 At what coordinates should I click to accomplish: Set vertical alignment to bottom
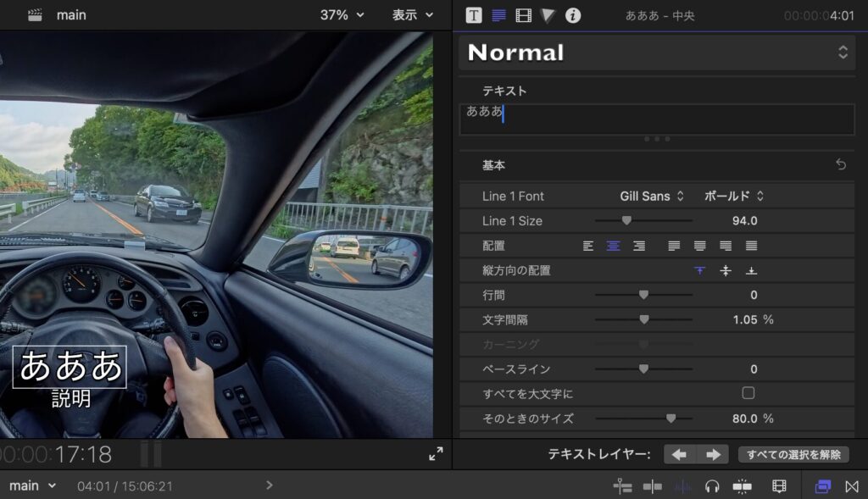coord(750,270)
